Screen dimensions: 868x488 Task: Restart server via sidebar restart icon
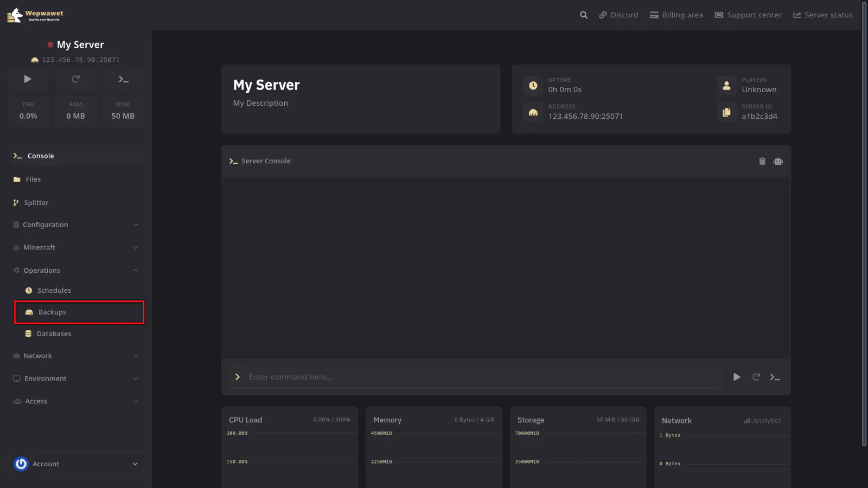coord(75,79)
